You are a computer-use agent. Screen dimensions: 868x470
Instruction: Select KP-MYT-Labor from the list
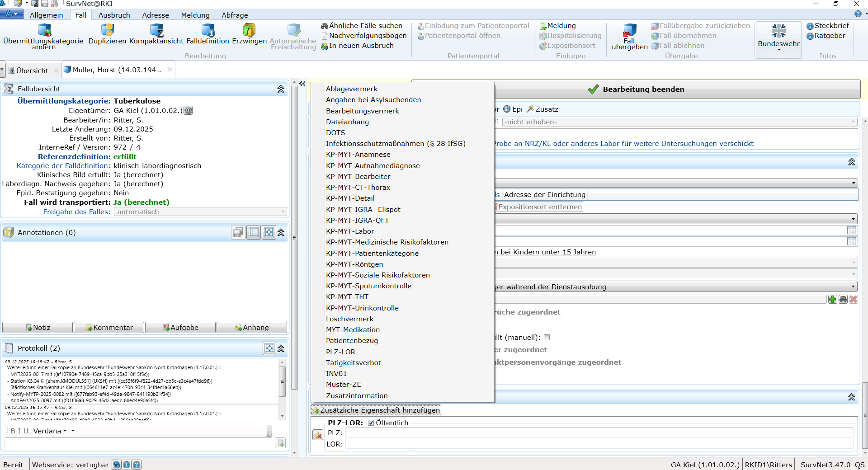(350, 231)
